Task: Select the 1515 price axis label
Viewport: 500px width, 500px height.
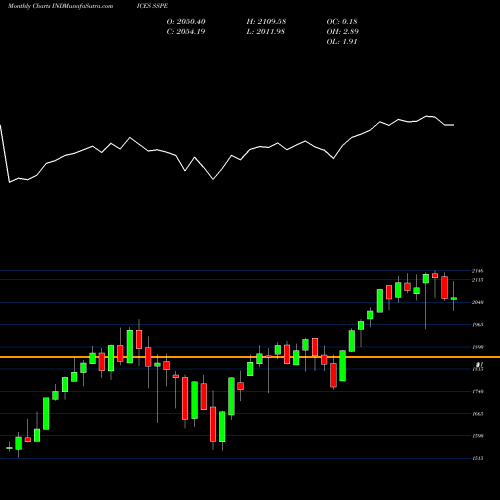Action: tap(477, 458)
